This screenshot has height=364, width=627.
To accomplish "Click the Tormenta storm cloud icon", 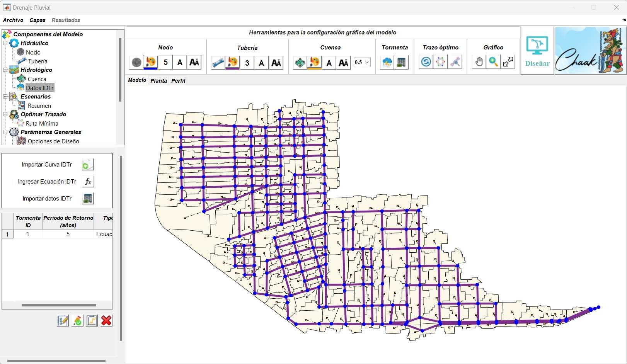I will [387, 62].
